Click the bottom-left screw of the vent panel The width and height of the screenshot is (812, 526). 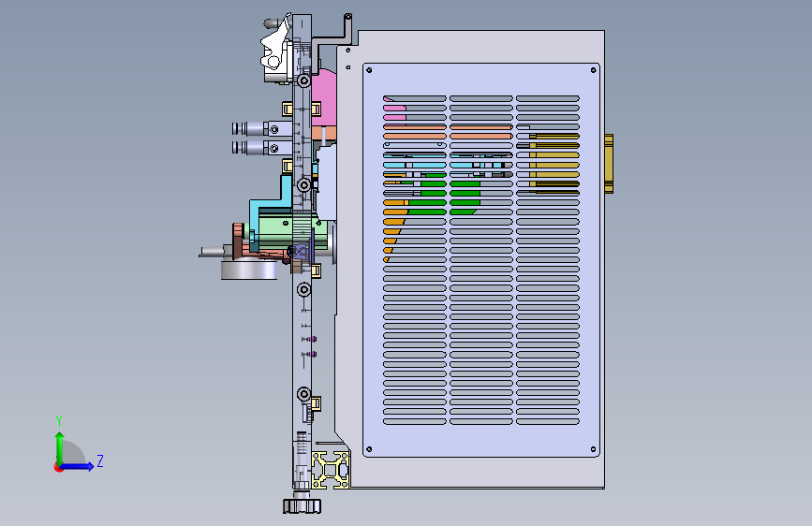369,449
